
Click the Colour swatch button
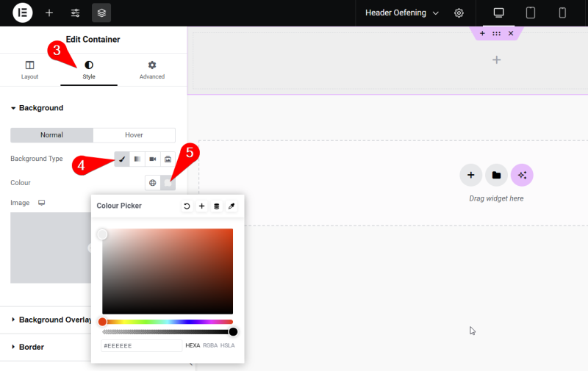pos(168,183)
